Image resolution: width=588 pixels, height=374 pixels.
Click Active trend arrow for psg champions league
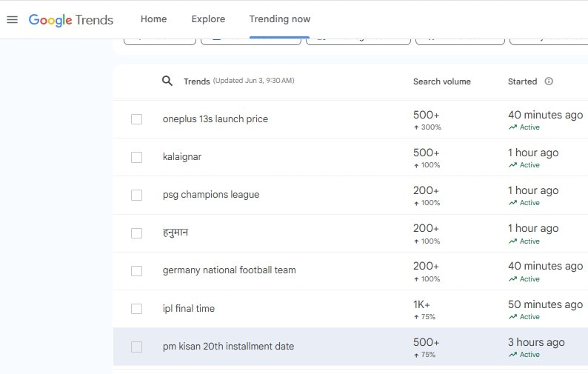pos(512,203)
